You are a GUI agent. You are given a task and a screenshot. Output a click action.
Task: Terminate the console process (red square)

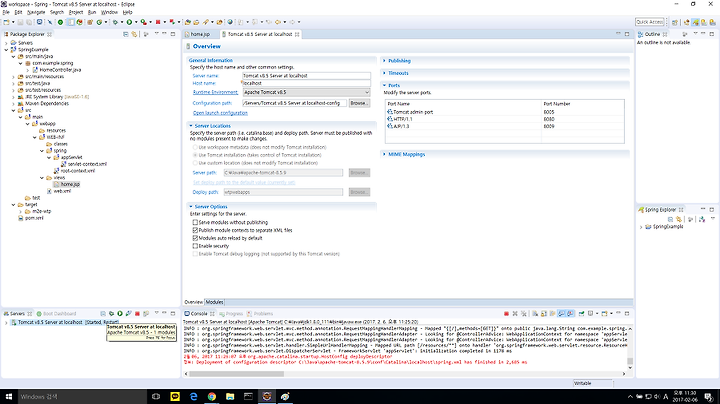[x=506, y=314]
